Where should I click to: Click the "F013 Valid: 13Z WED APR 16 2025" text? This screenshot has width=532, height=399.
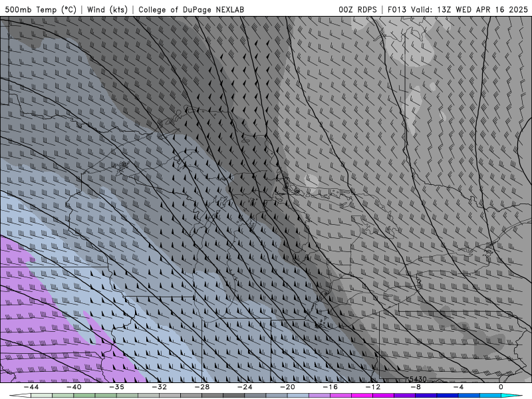458,9
